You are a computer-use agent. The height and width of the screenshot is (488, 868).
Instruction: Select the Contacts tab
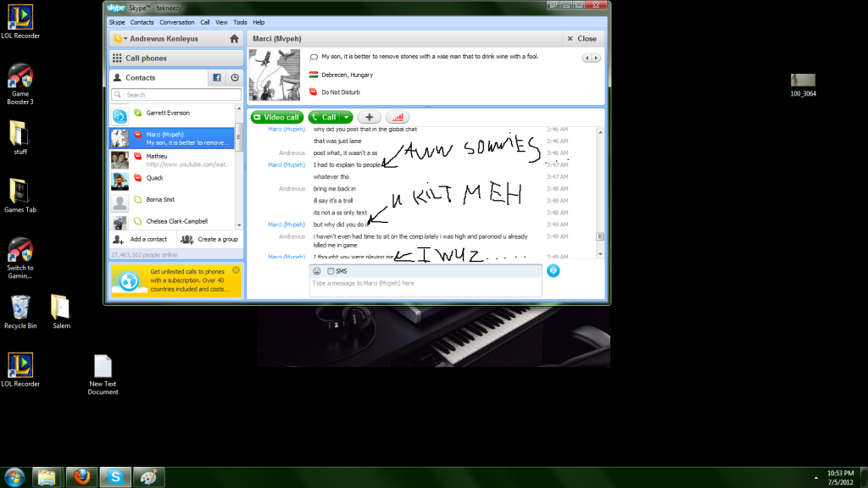pos(159,78)
